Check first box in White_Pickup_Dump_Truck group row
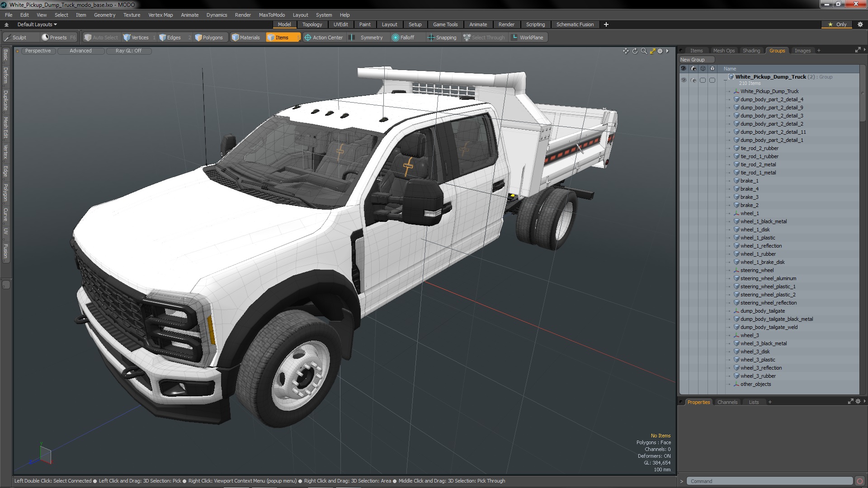868x488 pixels. point(703,80)
